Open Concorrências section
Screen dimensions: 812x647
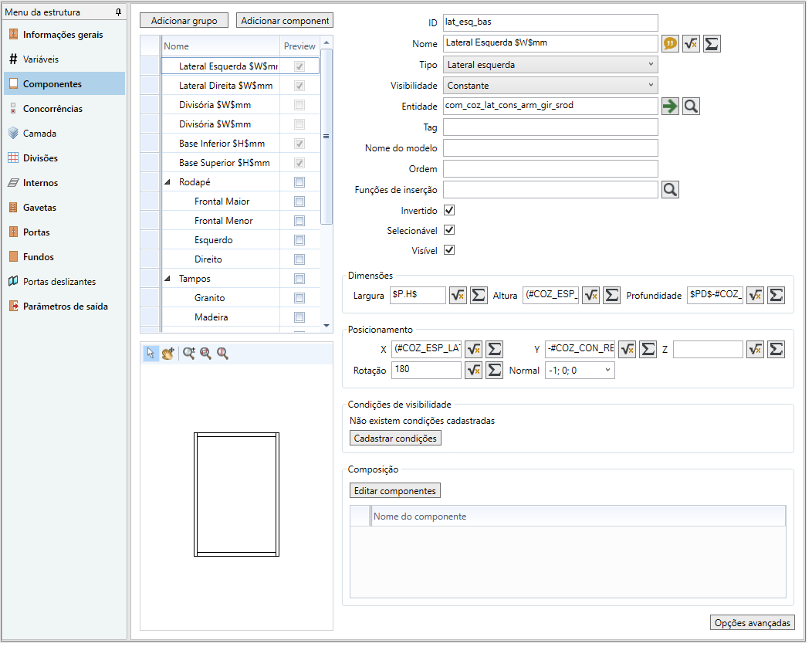[x=64, y=109]
